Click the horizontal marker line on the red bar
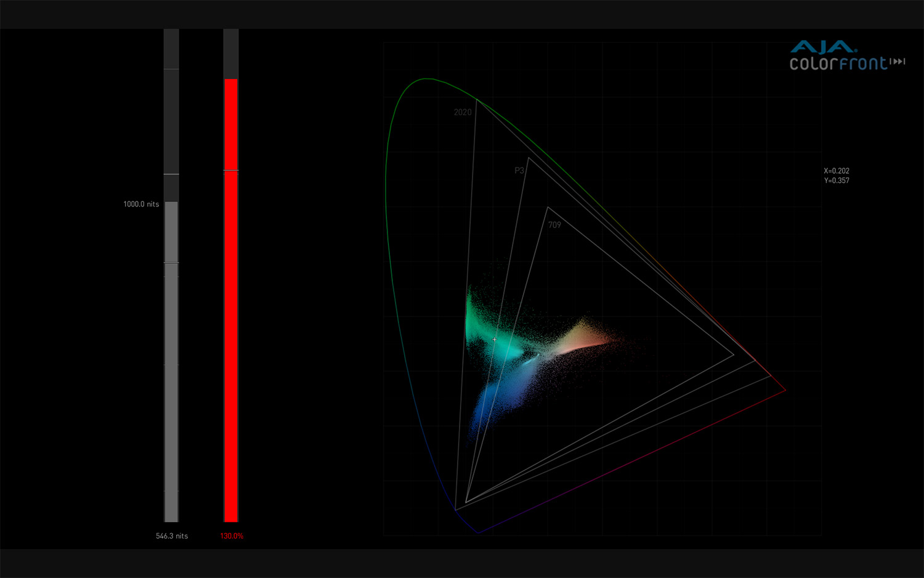Viewport: 924px width, 578px height. point(231,170)
